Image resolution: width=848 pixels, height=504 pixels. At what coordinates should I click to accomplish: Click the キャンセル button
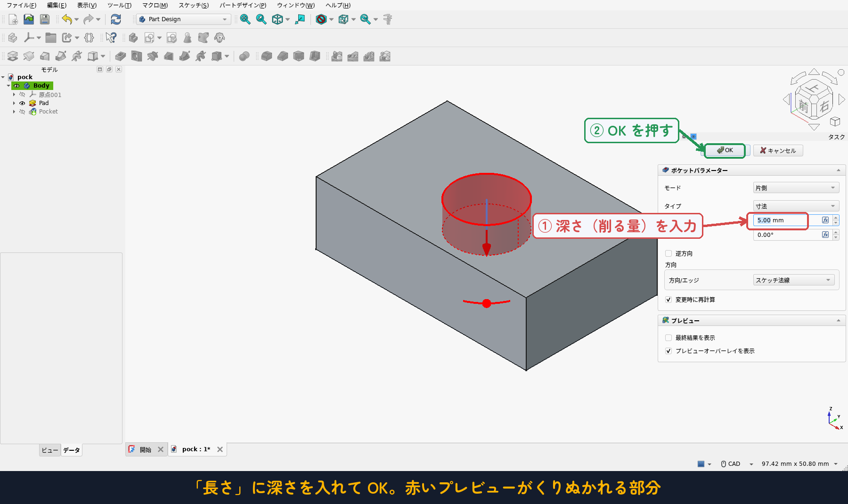click(778, 150)
